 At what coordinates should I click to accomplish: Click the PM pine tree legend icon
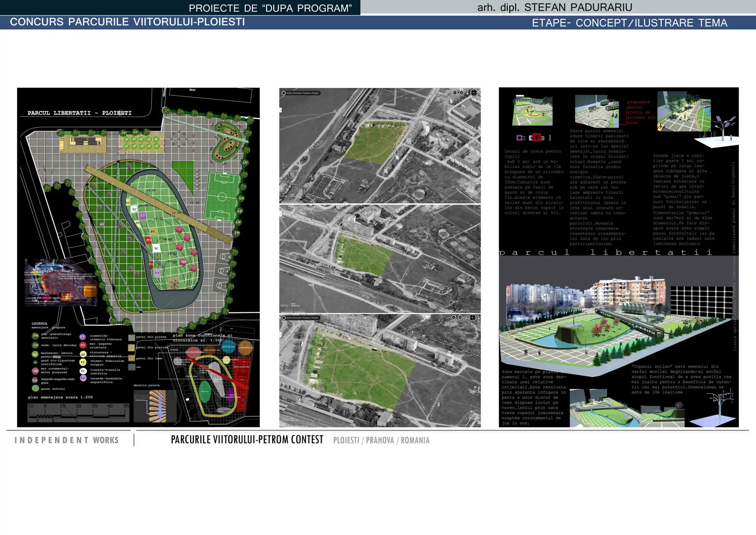tap(35, 336)
